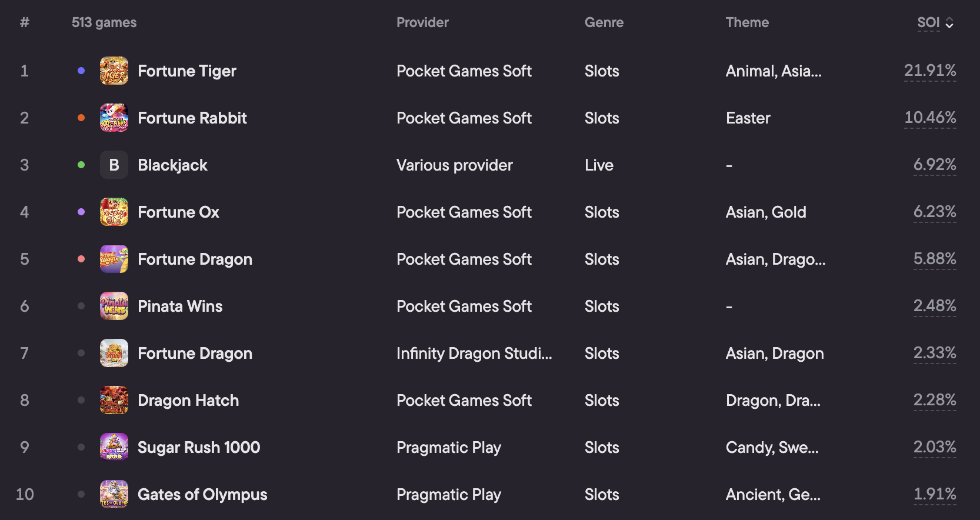
Task: Click the Provider column header
Action: point(422,22)
